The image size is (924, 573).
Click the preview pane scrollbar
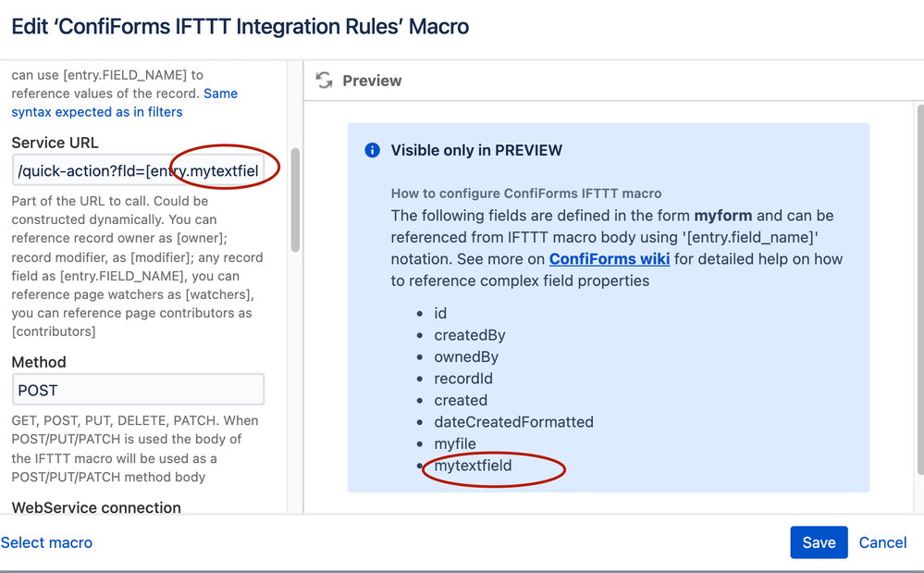(x=920, y=289)
